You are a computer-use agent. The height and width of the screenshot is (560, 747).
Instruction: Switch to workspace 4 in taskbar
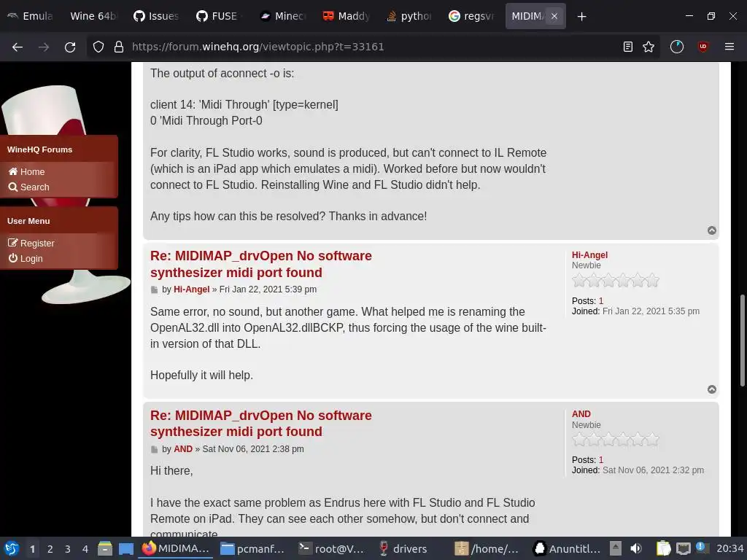click(85, 549)
